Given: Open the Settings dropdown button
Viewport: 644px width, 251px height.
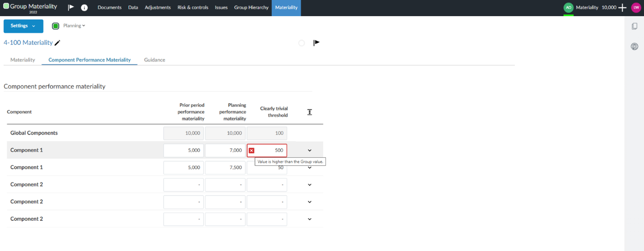Looking at the screenshot, I should coord(23,26).
